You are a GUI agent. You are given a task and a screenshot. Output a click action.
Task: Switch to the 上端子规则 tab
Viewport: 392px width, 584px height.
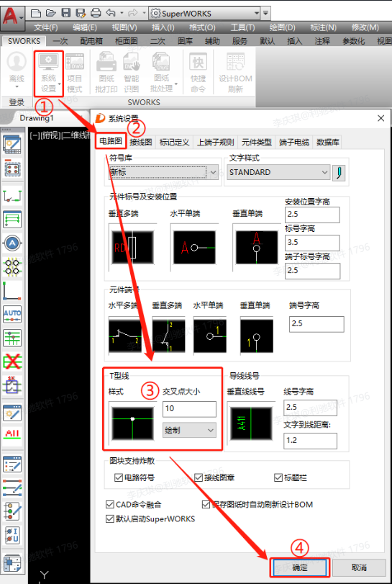(215, 143)
